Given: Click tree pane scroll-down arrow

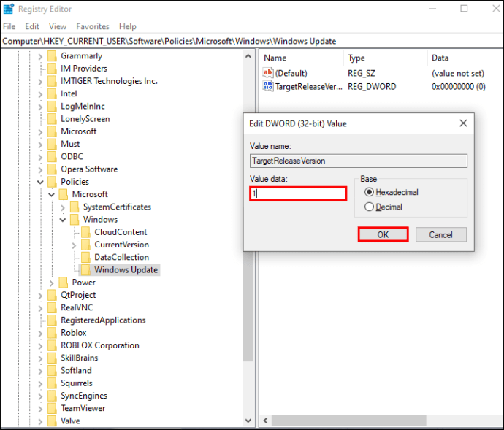Looking at the screenshot, I should pyautogui.click(x=248, y=421).
